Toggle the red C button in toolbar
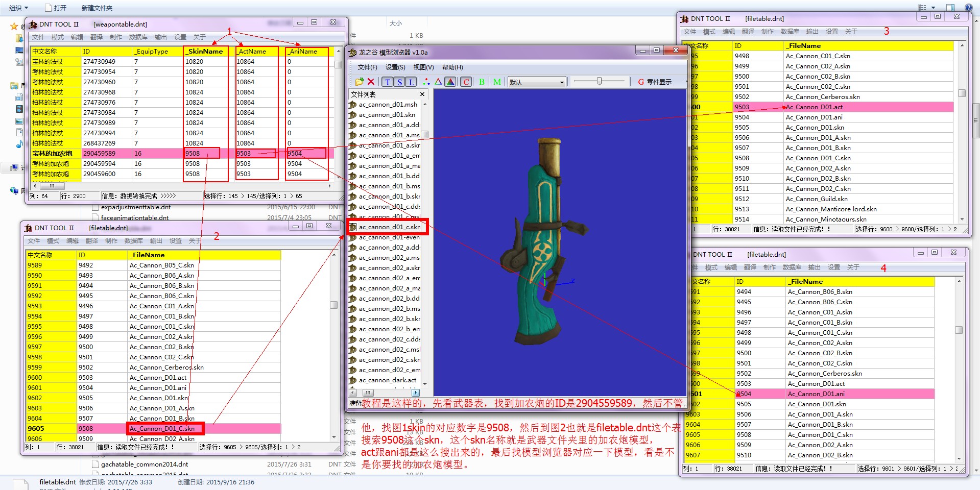The image size is (980, 490). [x=466, y=82]
